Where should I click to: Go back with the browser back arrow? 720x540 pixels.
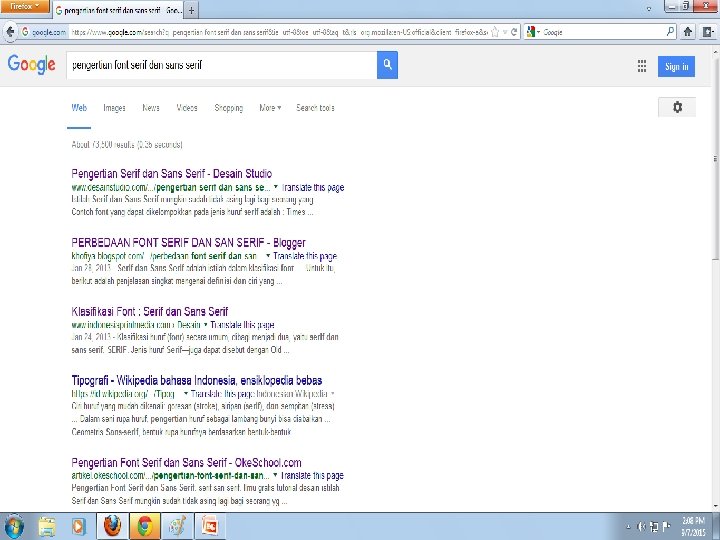[x=10, y=32]
